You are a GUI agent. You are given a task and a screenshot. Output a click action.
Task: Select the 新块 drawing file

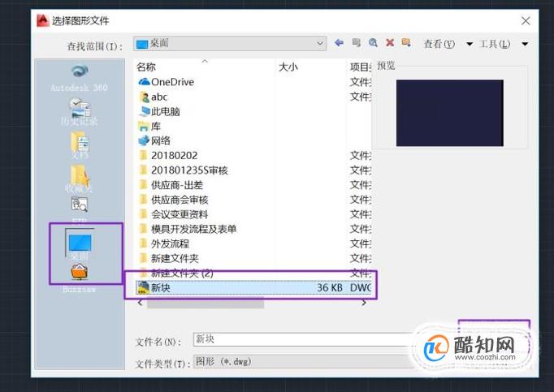pos(253,287)
